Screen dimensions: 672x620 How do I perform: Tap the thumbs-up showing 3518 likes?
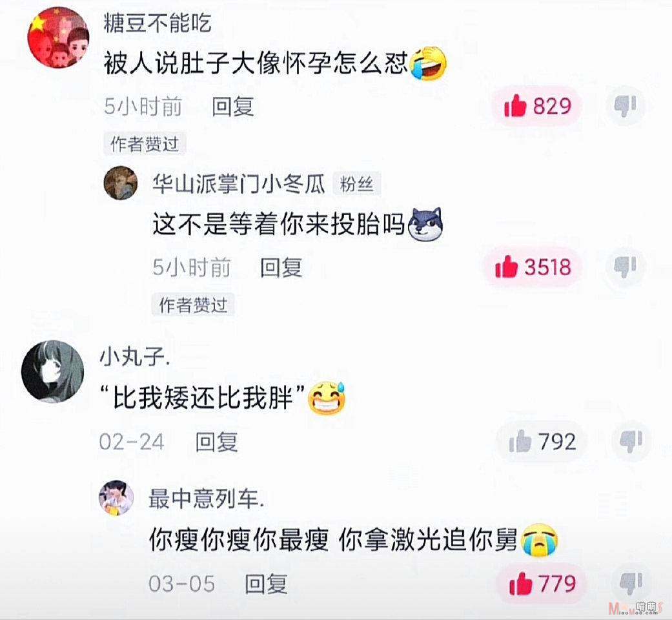[x=533, y=267]
